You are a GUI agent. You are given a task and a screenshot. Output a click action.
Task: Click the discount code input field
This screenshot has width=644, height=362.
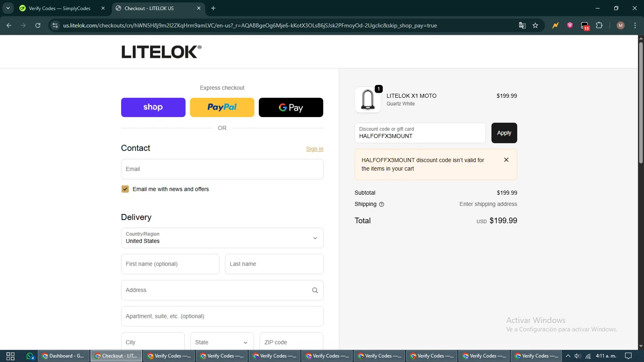click(420, 133)
